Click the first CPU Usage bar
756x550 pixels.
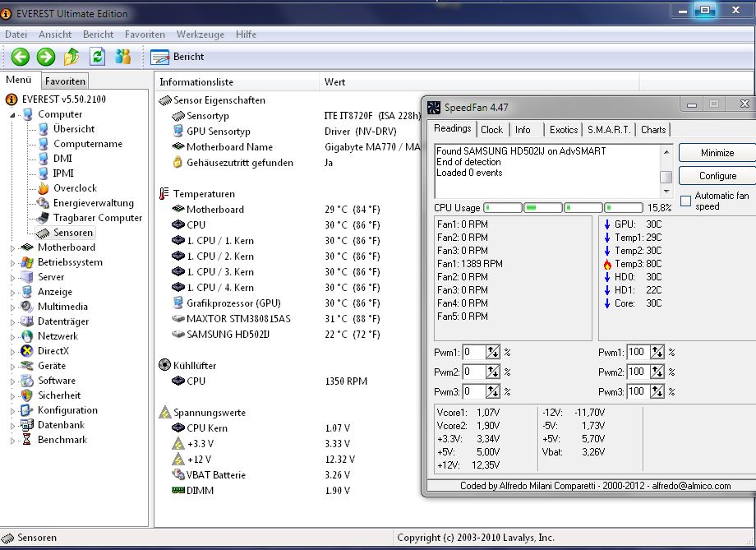point(503,208)
